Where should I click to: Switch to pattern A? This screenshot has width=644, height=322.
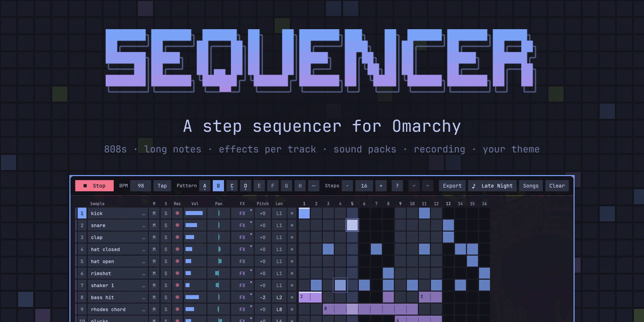(205, 186)
